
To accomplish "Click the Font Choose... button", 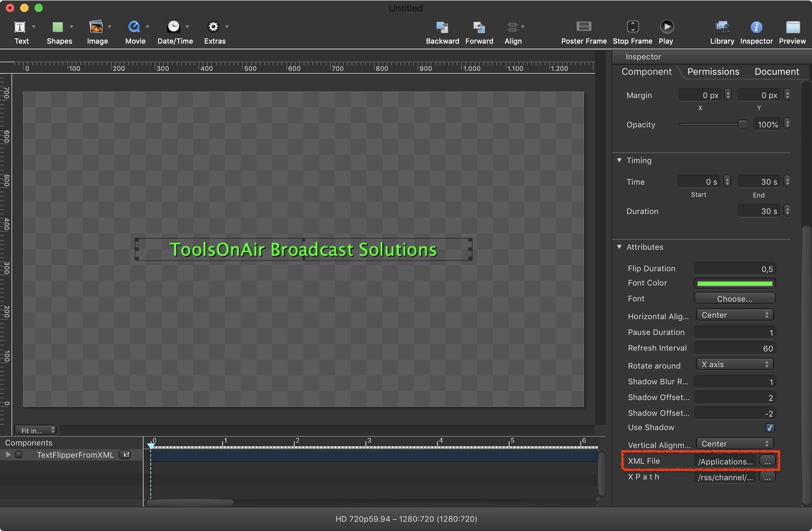I will pyautogui.click(x=735, y=298).
